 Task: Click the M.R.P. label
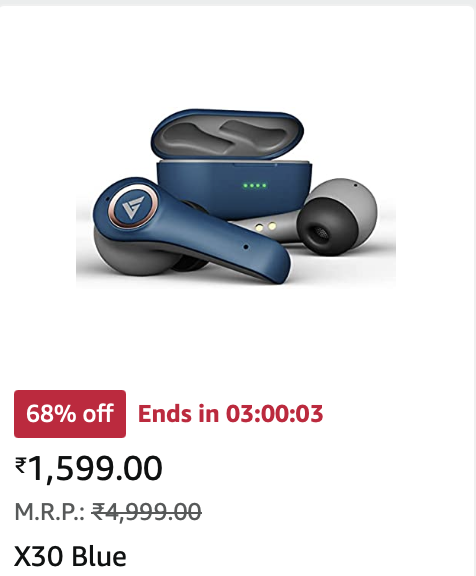coord(50,512)
